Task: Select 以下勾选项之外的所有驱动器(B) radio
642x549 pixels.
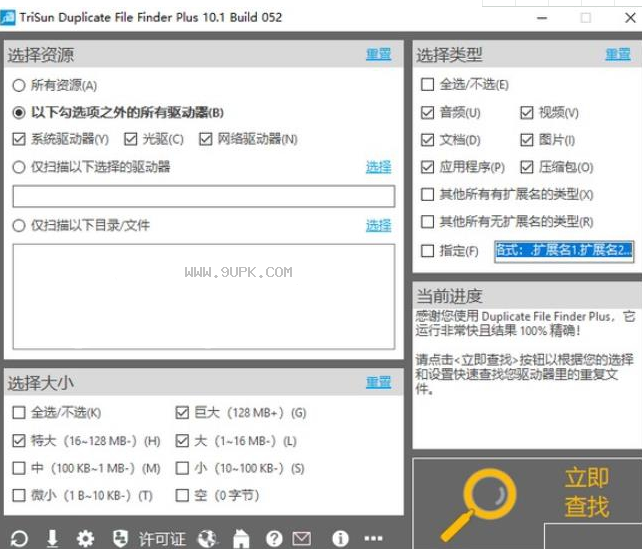Action: coord(19,113)
